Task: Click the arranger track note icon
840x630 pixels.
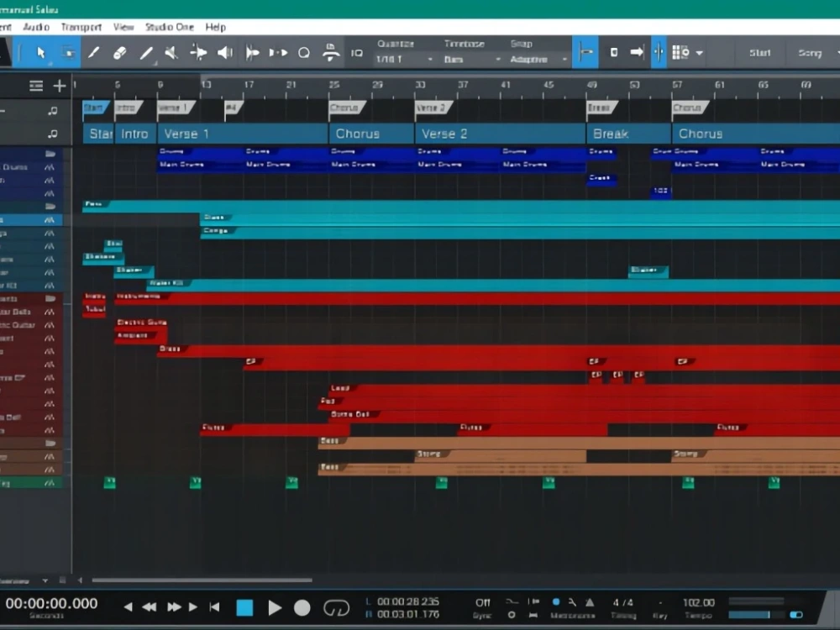Action: point(52,134)
